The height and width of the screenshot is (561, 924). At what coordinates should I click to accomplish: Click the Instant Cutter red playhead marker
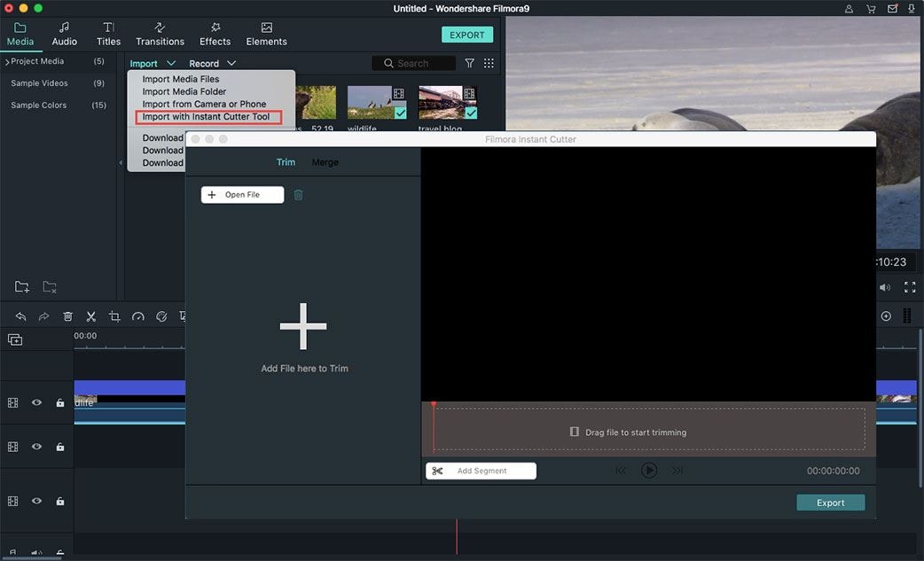click(433, 405)
